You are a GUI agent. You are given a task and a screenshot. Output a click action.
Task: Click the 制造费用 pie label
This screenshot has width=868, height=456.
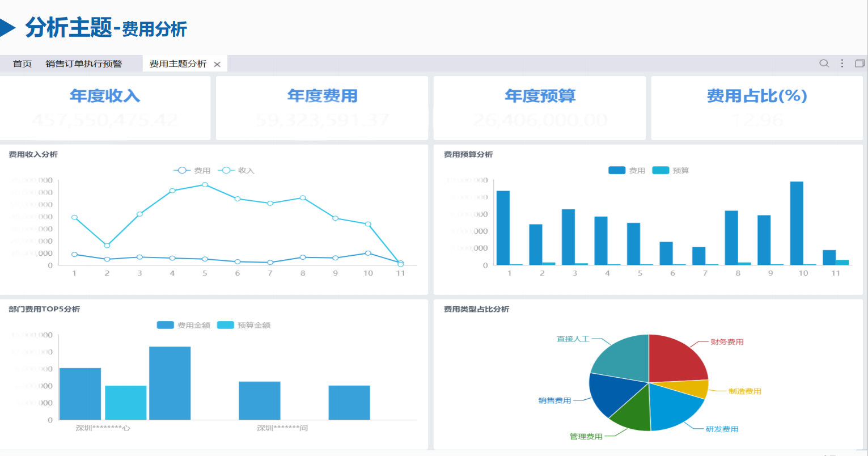pyautogui.click(x=745, y=391)
